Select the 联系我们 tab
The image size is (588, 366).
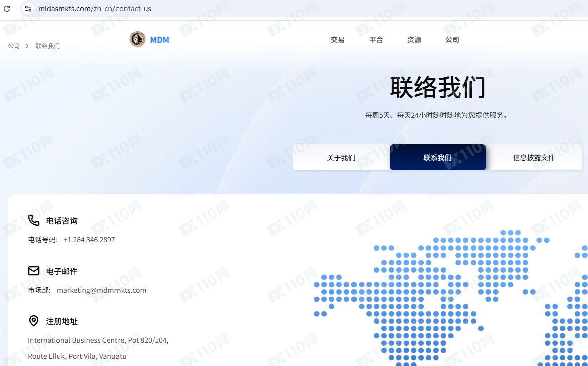[x=437, y=158]
